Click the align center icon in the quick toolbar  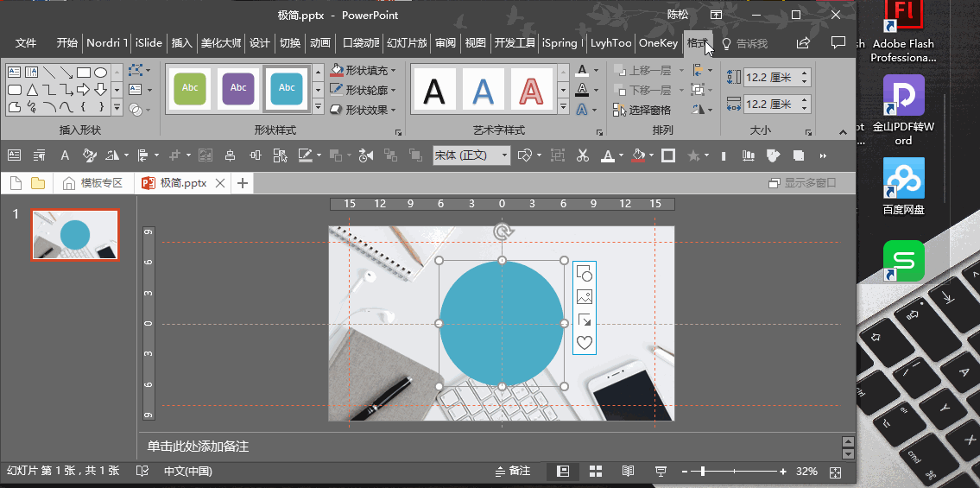click(x=231, y=155)
